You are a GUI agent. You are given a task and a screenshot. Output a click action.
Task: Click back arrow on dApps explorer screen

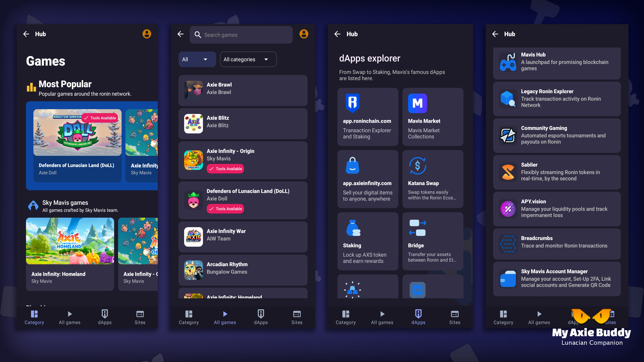pyautogui.click(x=337, y=34)
